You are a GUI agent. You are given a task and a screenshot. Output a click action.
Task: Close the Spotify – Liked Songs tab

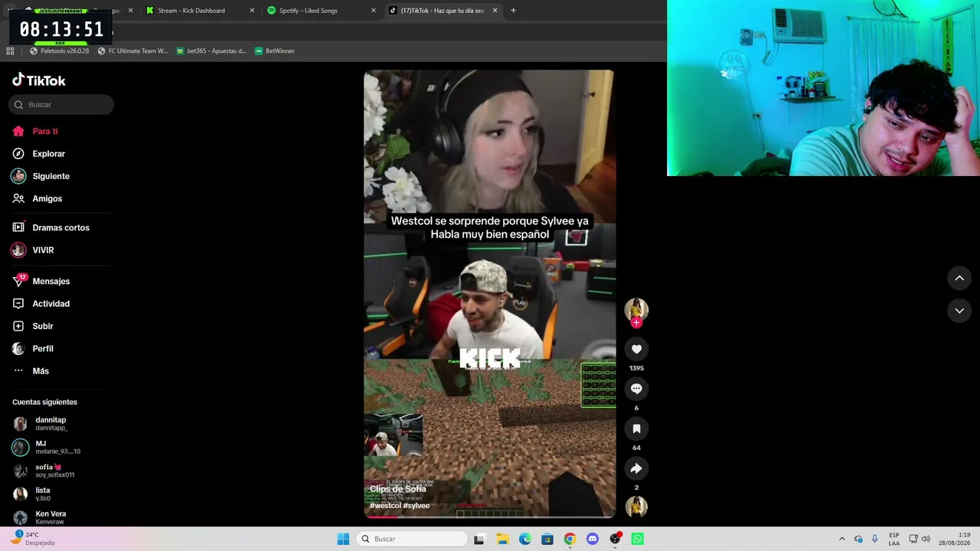coord(374,11)
